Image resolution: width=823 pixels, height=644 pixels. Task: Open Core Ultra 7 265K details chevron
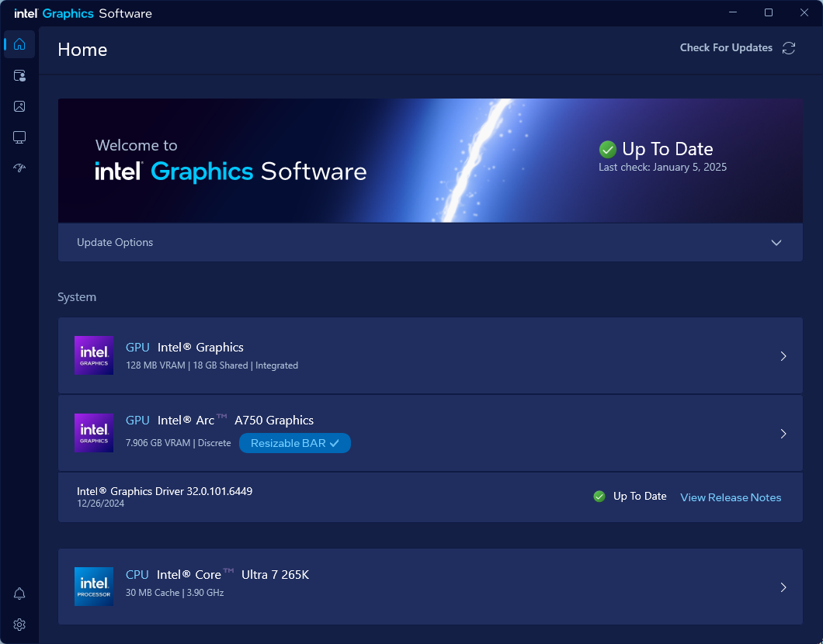pos(783,587)
